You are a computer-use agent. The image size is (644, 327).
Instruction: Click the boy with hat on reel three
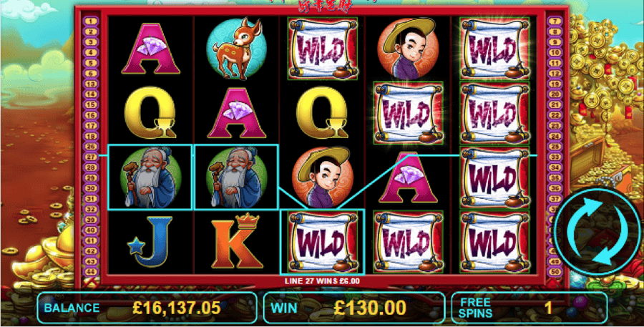[x=323, y=177]
